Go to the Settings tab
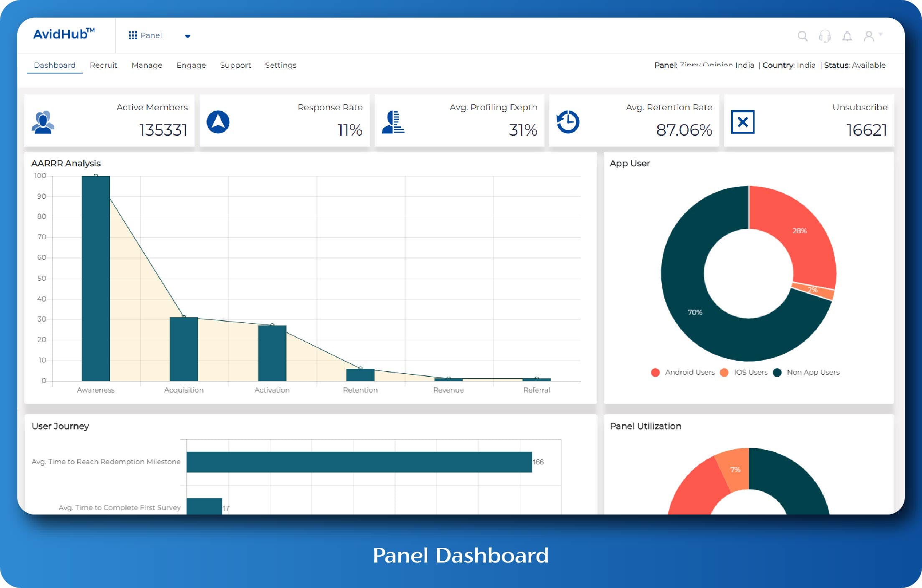 pos(281,65)
